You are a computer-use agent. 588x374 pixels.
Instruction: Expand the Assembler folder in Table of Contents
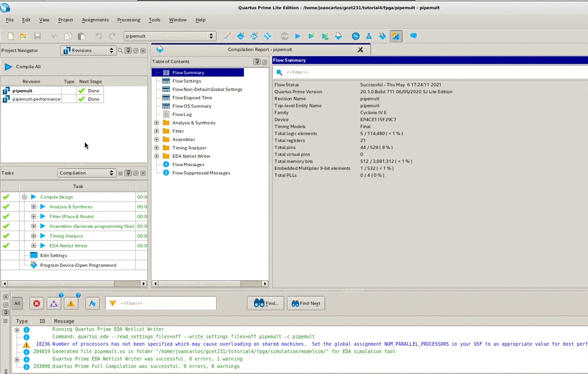(157, 139)
